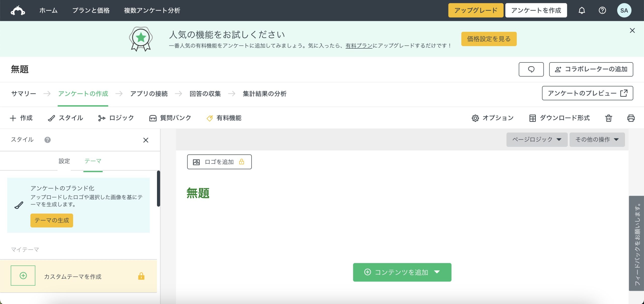This screenshot has width=644, height=304.
Task: Click the テーマの生成 button
Action: point(52,220)
